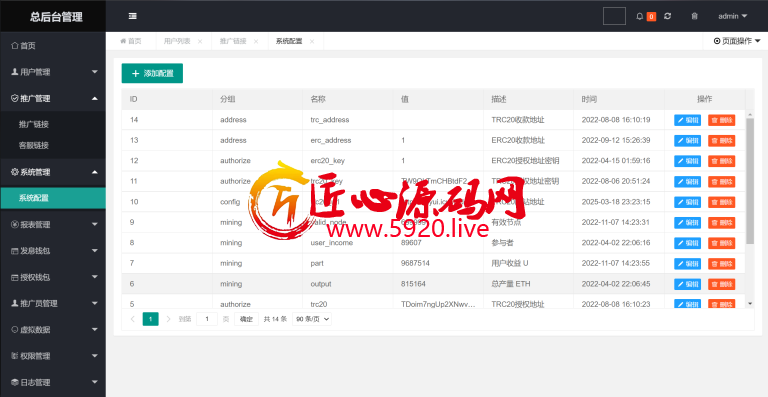Screen dimensions: 768x397
Task: Open the admin user dropdown
Action: pyautogui.click(x=733, y=16)
